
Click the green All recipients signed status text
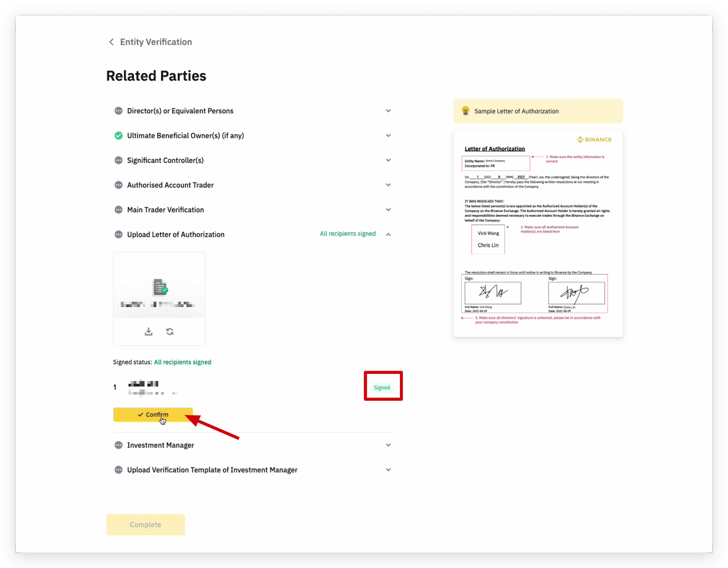click(182, 362)
